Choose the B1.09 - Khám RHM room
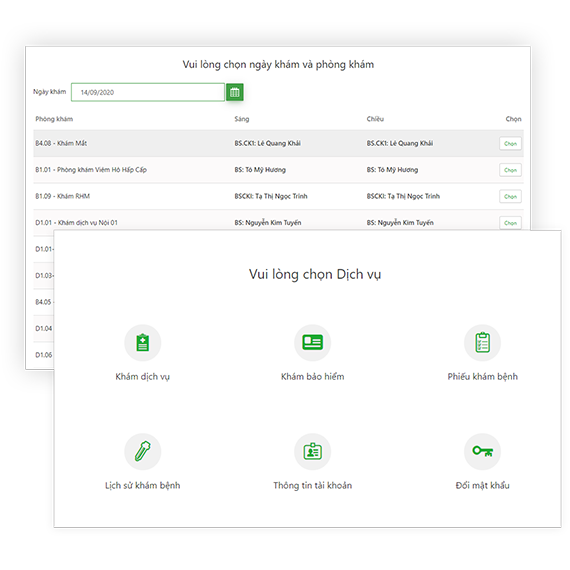570x570 pixels. pyautogui.click(x=510, y=197)
